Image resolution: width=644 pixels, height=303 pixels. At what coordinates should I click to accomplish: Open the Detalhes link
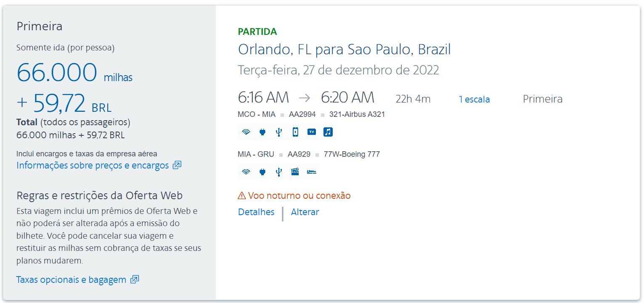click(256, 212)
